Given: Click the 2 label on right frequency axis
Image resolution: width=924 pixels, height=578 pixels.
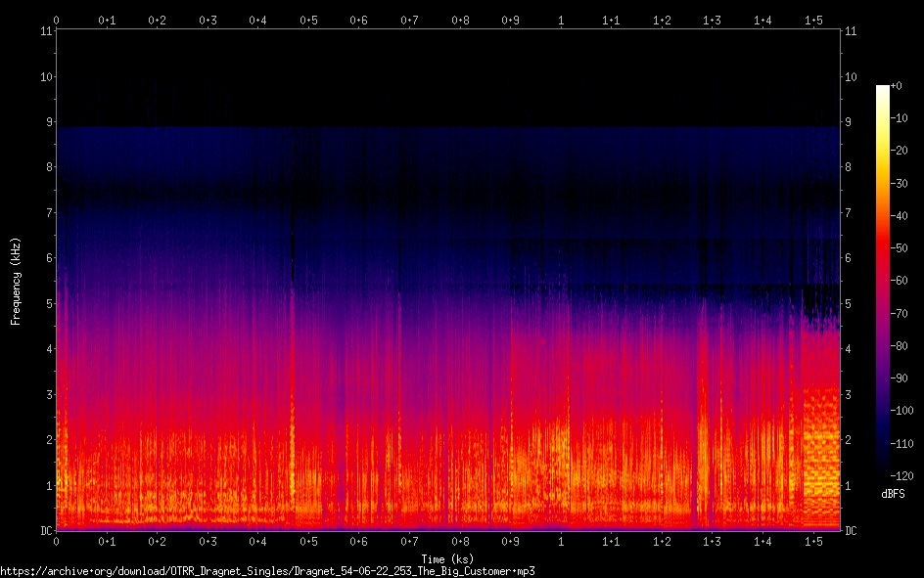Looking at the screenshot, I should click(x=849, y=440).
